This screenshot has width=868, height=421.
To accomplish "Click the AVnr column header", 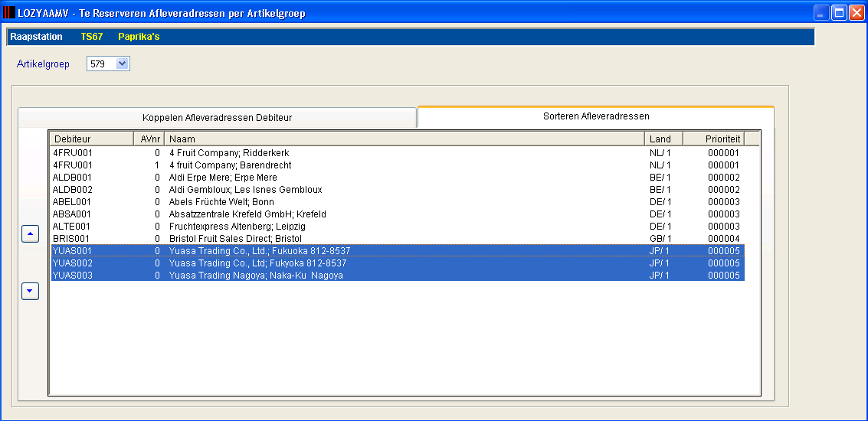I will click(149, 139).
